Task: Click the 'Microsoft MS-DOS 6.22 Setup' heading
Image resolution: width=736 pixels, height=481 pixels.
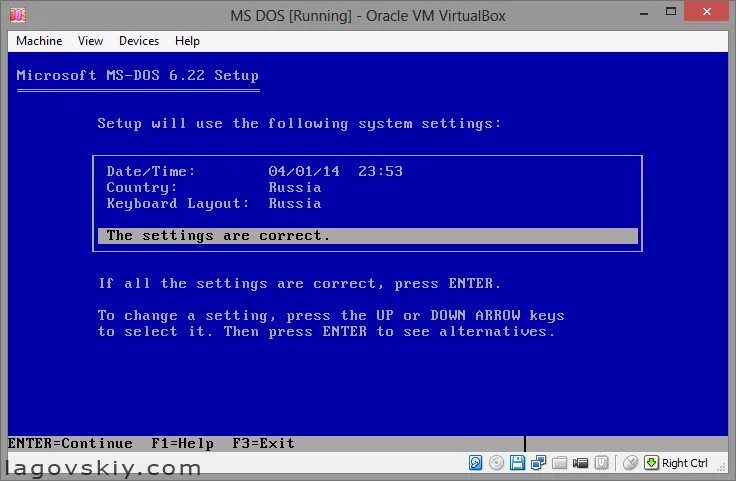Action: tap(138, 76)
